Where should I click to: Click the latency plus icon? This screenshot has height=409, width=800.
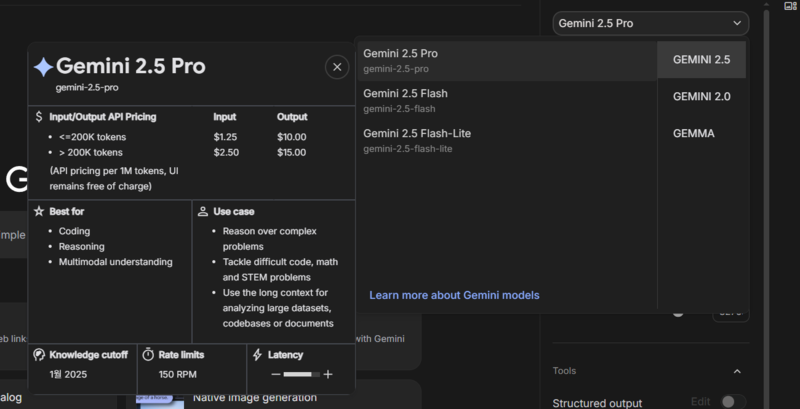click(328, 374)
